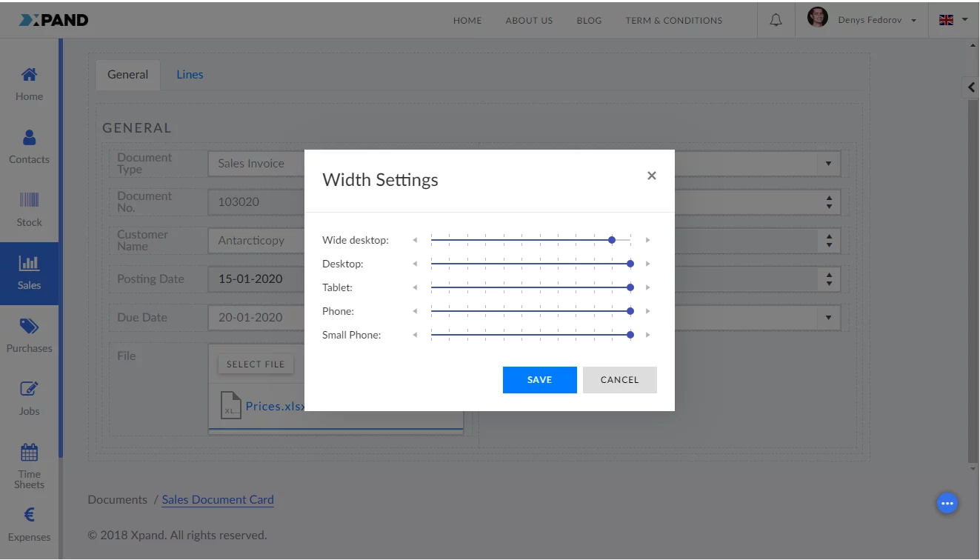Close the Width Settings dialog

[651, 176]
